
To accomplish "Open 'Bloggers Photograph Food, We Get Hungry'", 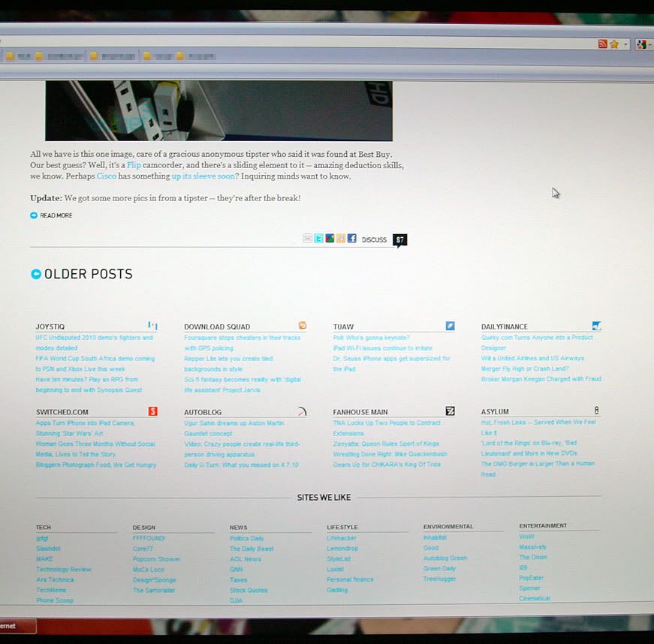I will (96, 465).
